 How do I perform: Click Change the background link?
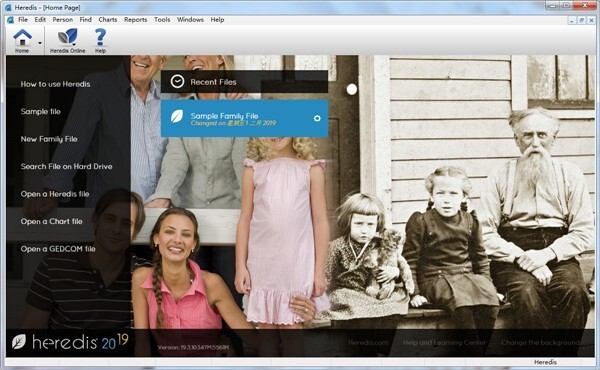(x=541, y=342)
